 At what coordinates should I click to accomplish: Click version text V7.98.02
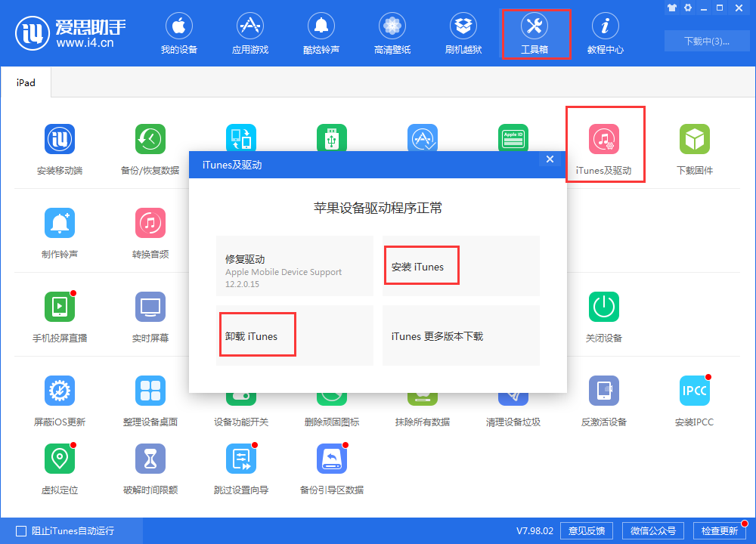pos(534,531)
